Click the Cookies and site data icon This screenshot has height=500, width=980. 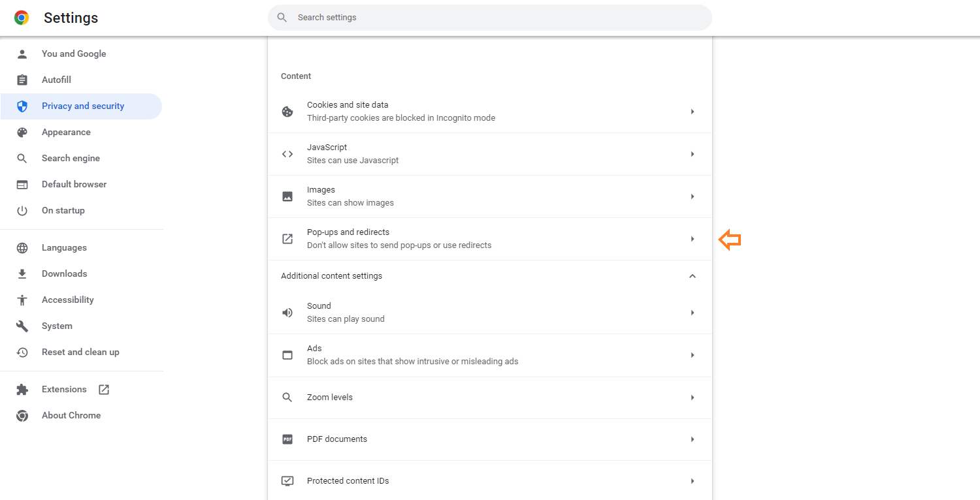pyautogui.click(x=287, y=112)
